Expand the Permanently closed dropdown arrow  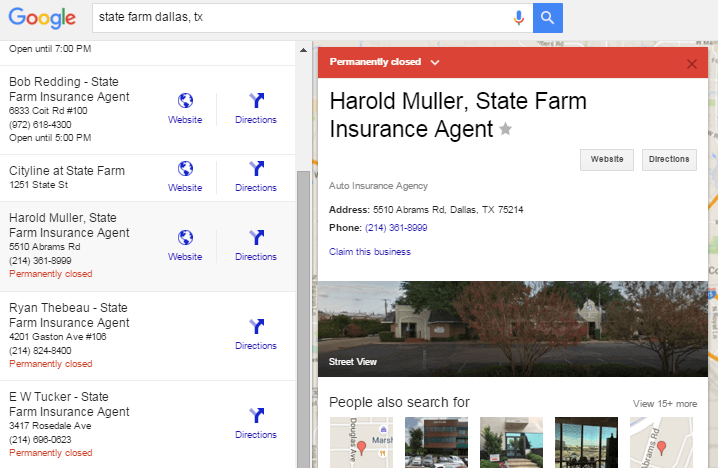tap(435, 62)
